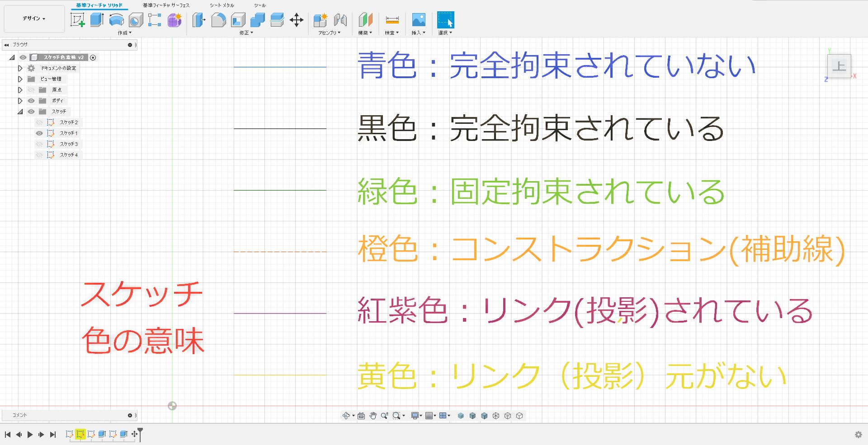Expand the ボディ folder tree node
The width and height of the screenshot is (868, 445).
20,101
